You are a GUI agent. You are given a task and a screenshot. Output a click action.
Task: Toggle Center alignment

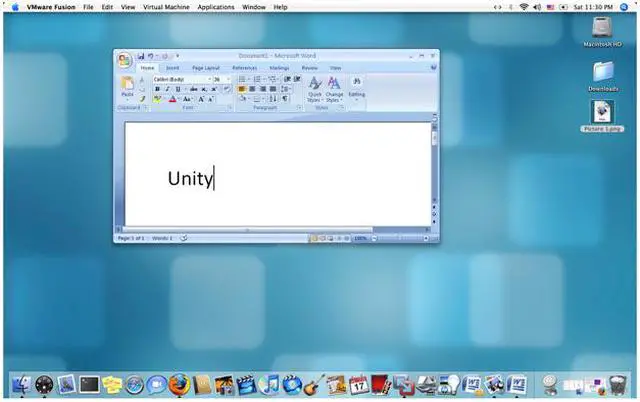[252, 89]
